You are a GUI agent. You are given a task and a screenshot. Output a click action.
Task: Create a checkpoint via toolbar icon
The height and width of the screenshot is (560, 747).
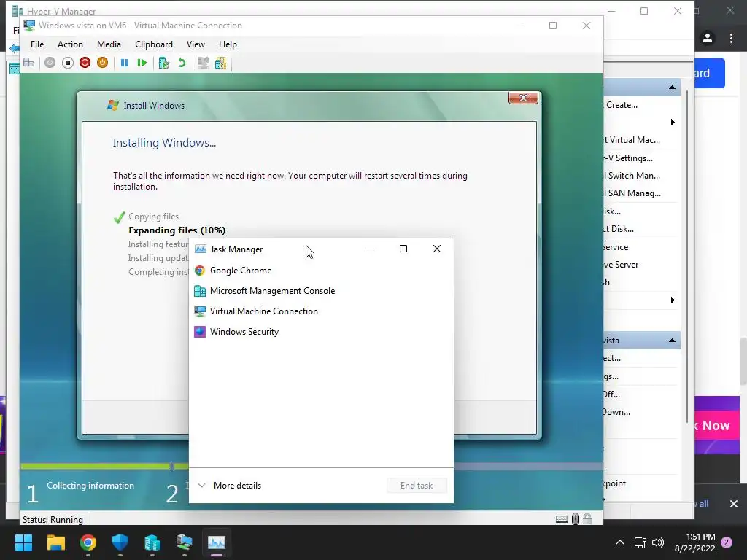click(x=164, y=63)
